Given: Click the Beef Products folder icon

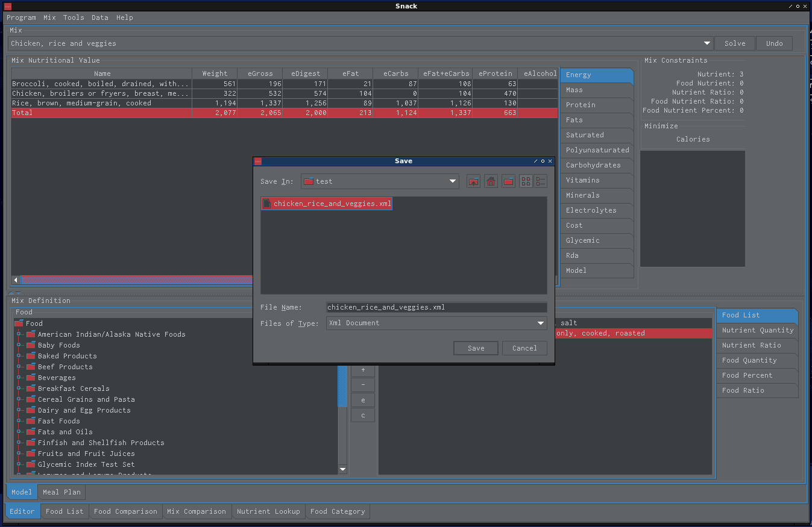Looking at the screenshot, I should tap(31, 367).
